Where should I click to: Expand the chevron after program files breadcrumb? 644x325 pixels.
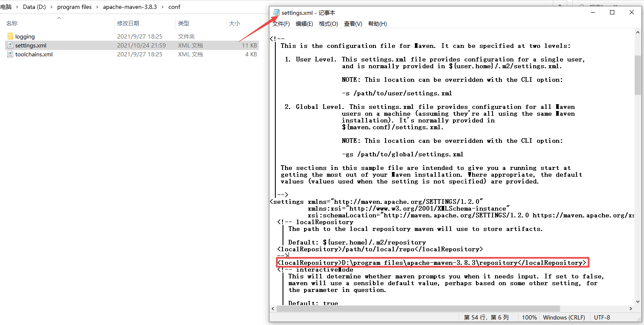[x=97, y=7]
